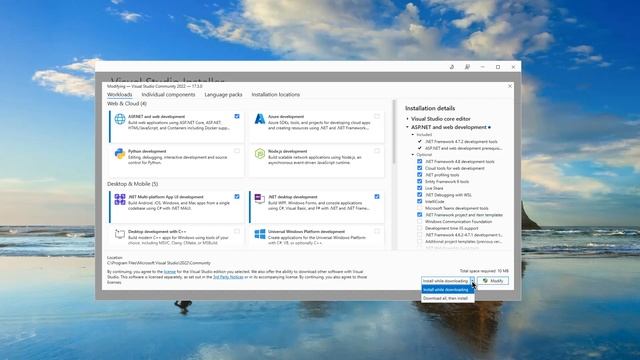
Task: Uncheck .NET Debugging with WSL option
Action: tap(420, 195)
